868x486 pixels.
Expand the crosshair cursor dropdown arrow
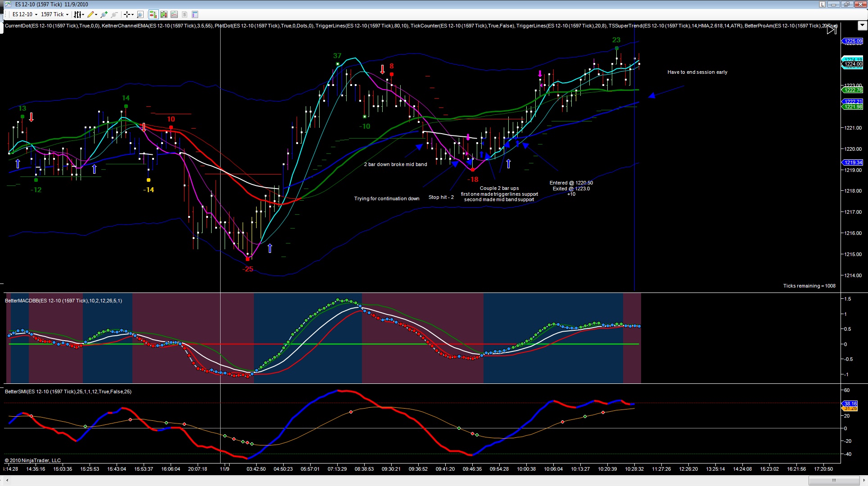[132, 14]
